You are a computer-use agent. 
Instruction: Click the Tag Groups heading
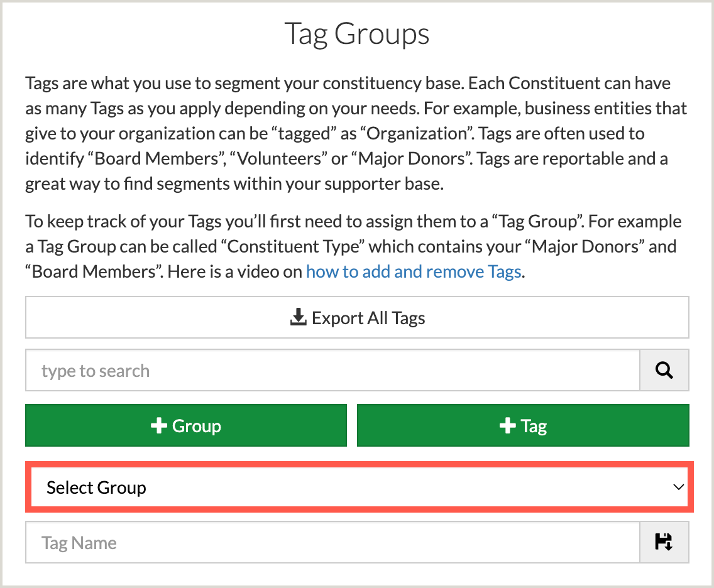(x=357, y=34)
